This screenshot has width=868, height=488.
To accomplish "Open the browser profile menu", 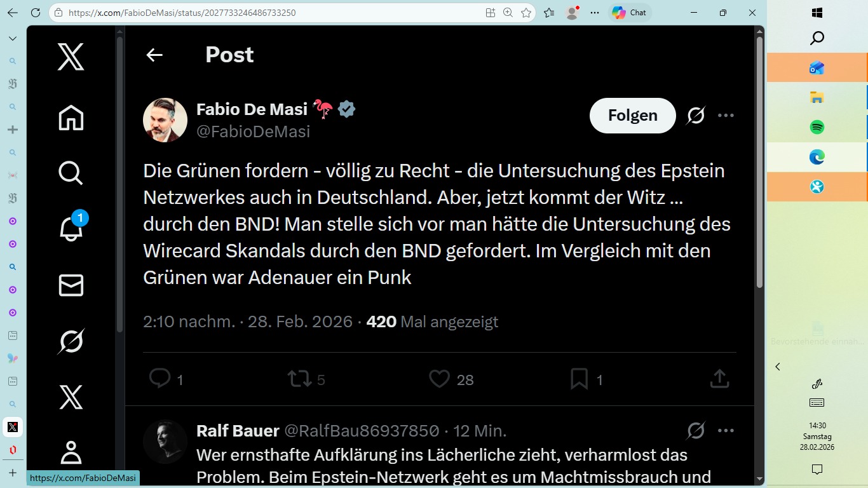I will (570, 12).
